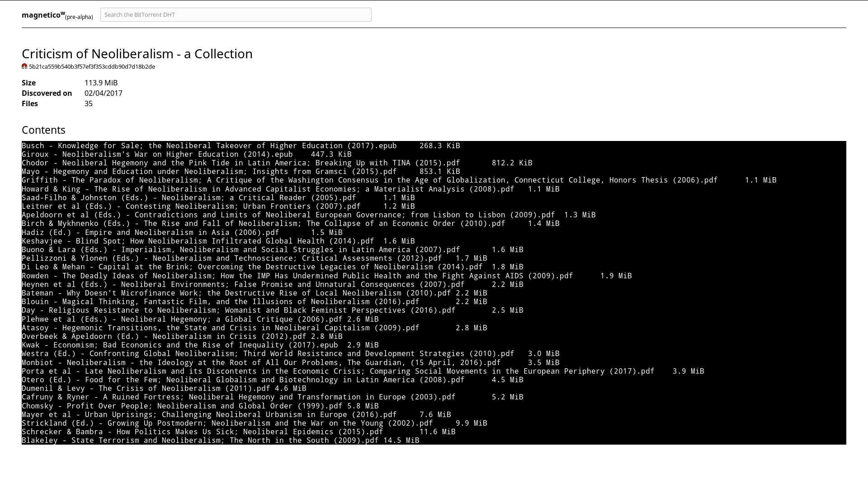Select Howard & King - Rise of Neoliberalism row
Image resolution: width=868 pixels, height=488 pixels.
pyautogui.click(x=291, y=189)
